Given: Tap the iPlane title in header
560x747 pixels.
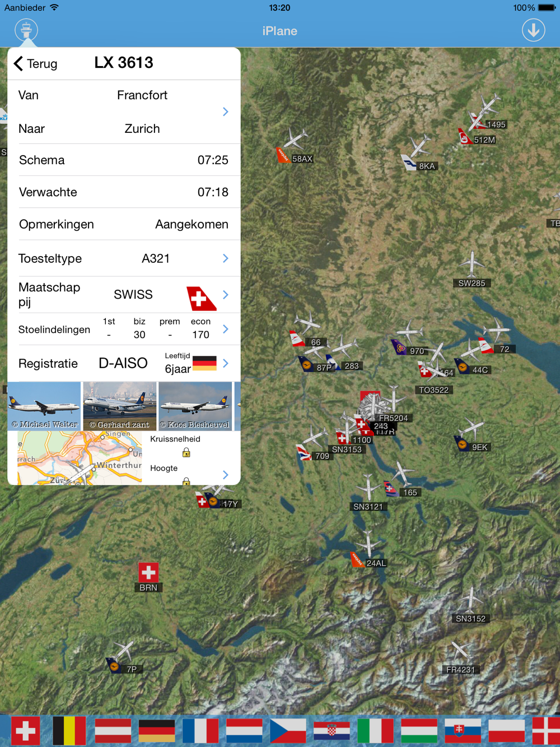Looking at the screenshot, I should point(280,31).
